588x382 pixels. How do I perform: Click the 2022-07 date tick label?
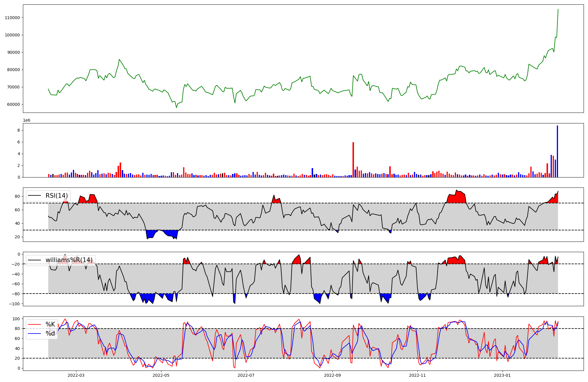click(246, 375)
